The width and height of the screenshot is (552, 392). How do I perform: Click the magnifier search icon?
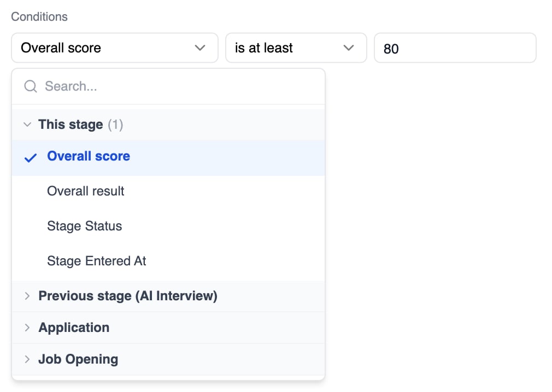[31, 86]
